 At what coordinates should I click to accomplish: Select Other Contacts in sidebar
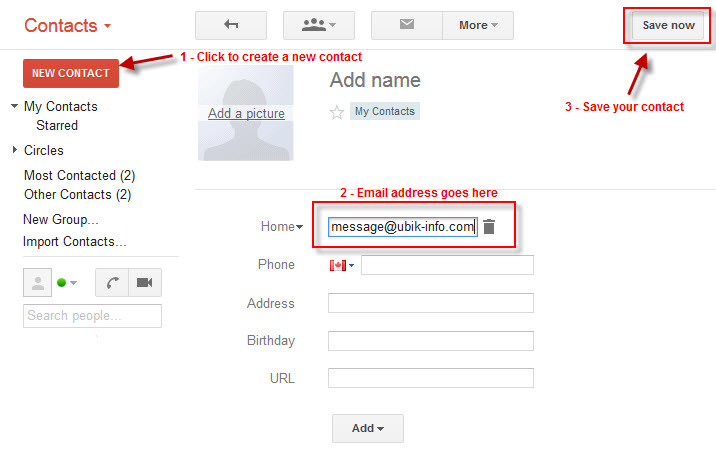(x=77, y=194)
